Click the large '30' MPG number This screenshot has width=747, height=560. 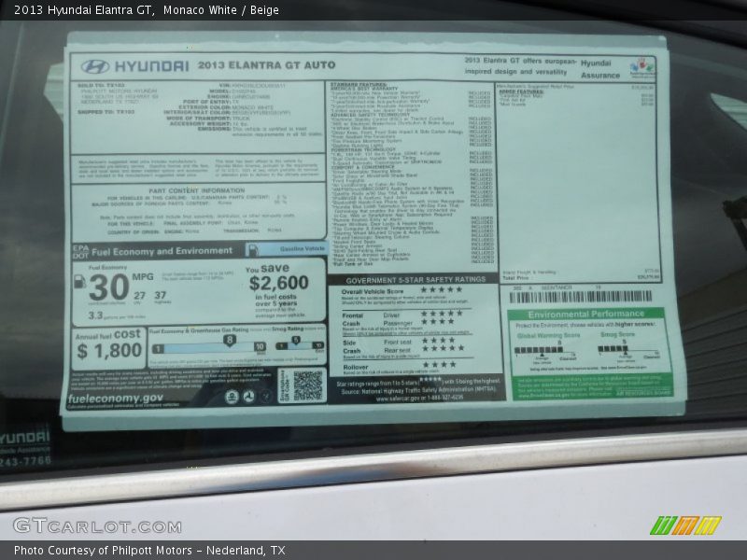108,287
